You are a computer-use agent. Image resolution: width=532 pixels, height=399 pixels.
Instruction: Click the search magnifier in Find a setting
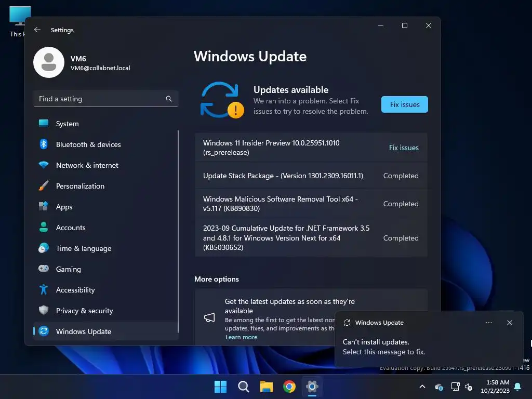169,99
